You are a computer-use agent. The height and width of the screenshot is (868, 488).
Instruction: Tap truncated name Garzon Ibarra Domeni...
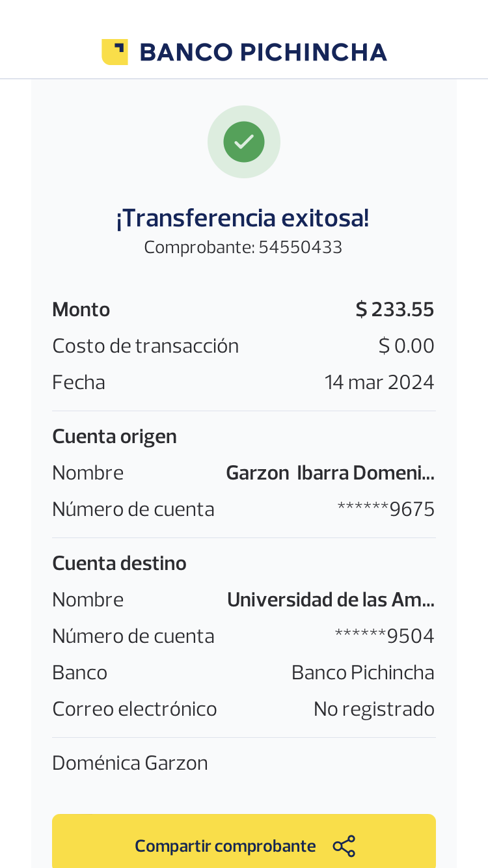pyautogui.click(x=330, y=473)
